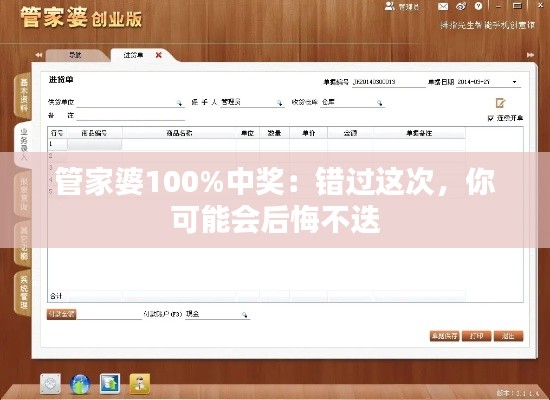The image size is (550, 400).
Task: Open payment account lookup next to 现金
Action: 244,315
